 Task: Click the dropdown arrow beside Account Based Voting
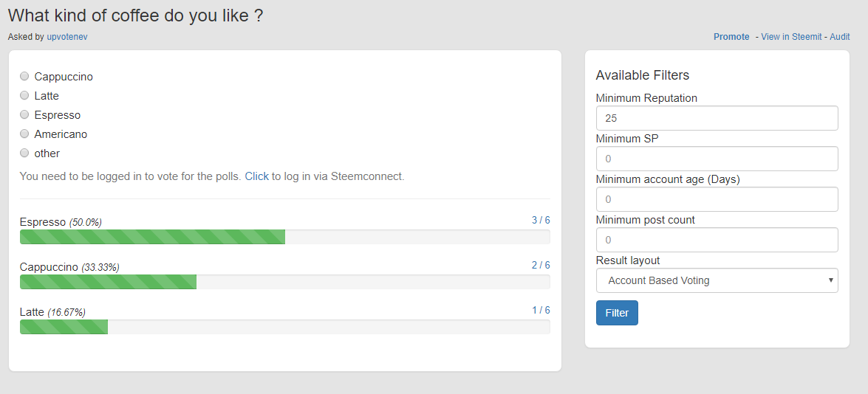[x=830, y=280]
